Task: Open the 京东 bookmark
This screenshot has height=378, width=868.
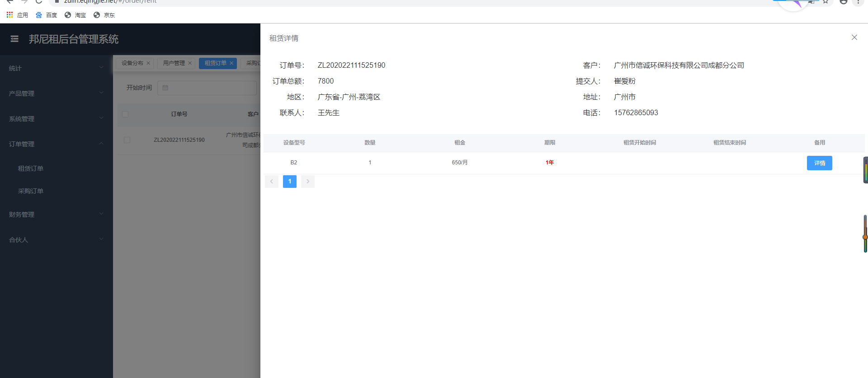Action: point(104,15)
